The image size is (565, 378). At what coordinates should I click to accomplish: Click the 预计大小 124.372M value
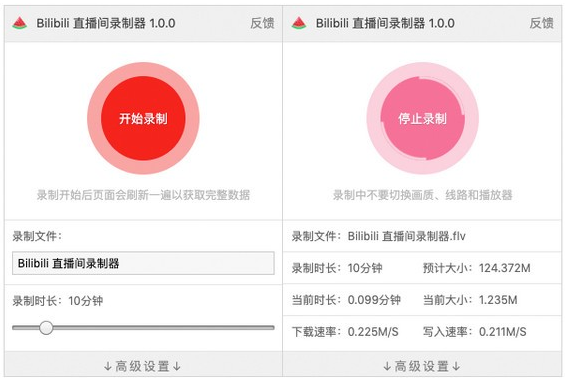pos(504,268)
